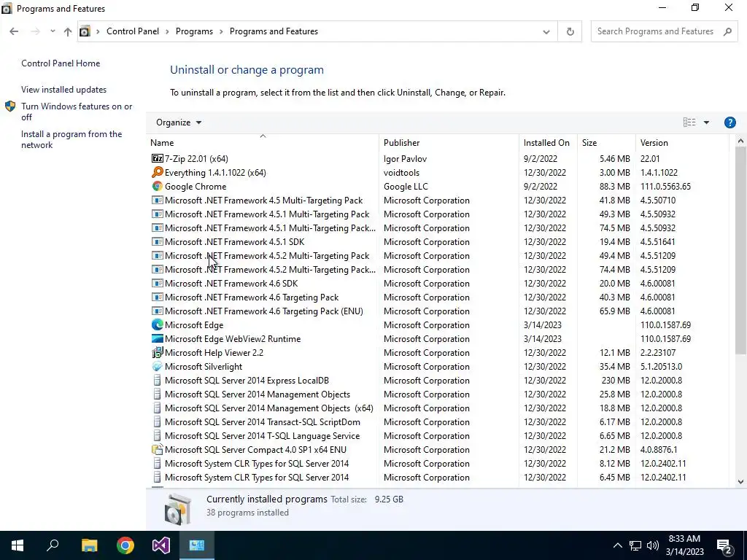Select the Google Chrome icon in the list

[158, 186]
